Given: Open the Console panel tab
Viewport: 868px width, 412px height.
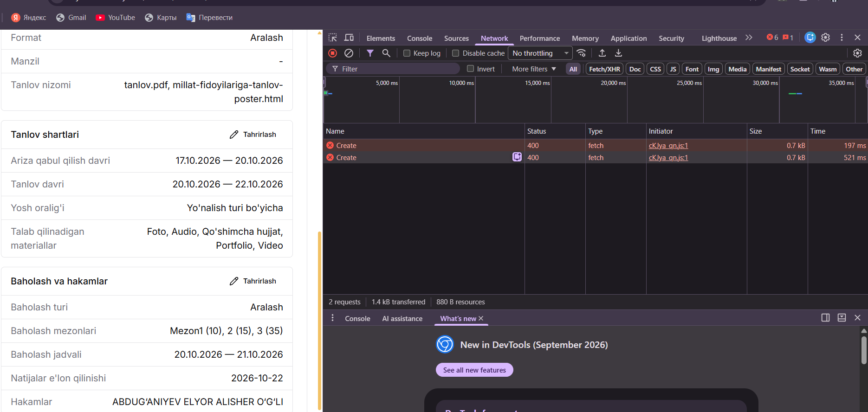Looking at the screenshot, I should (x=420, y=39).
